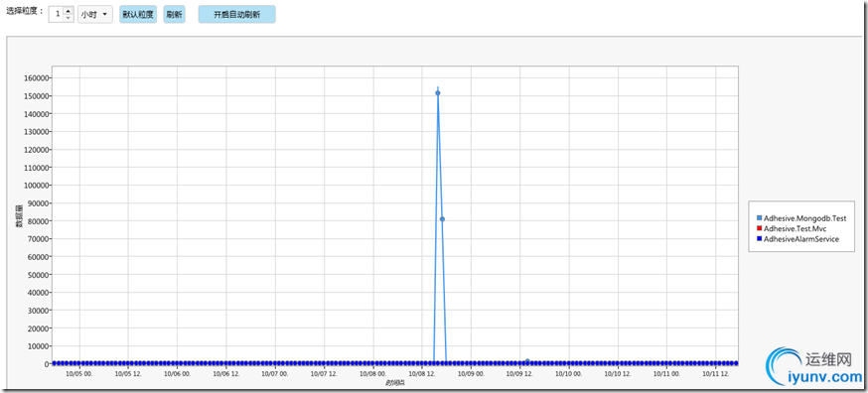Click the 50000 y-axis label
Screen dimensions: 868x393
38,275
